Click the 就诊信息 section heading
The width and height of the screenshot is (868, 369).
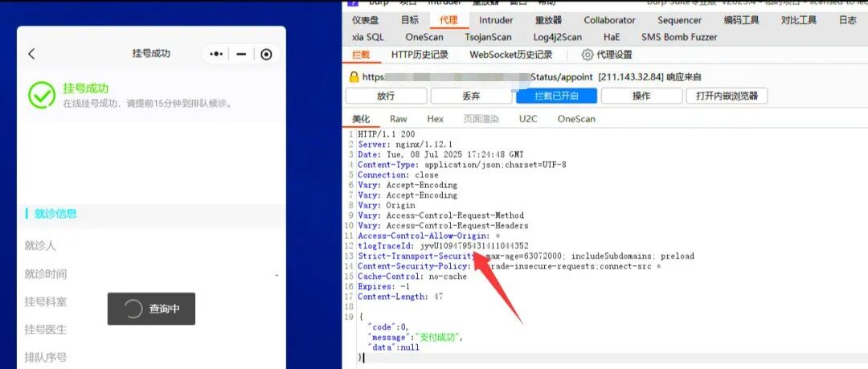click(x=55, y=214)
